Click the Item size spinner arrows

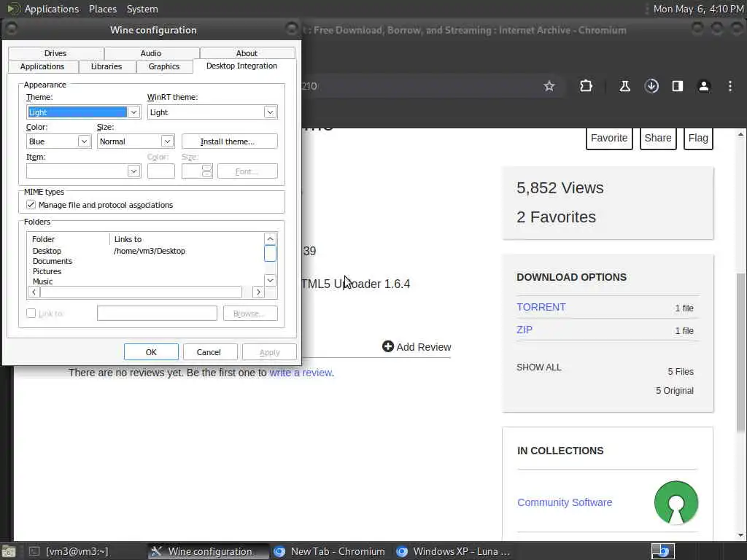pos(206,171)
